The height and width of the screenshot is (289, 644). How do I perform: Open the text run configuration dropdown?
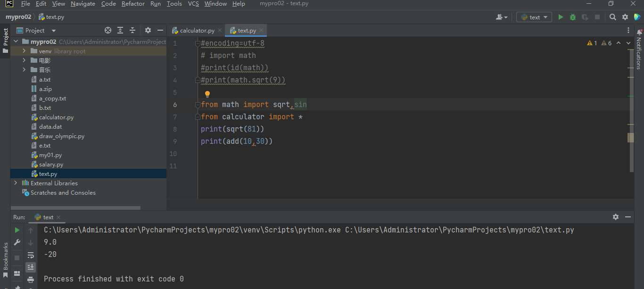(534, 17)
